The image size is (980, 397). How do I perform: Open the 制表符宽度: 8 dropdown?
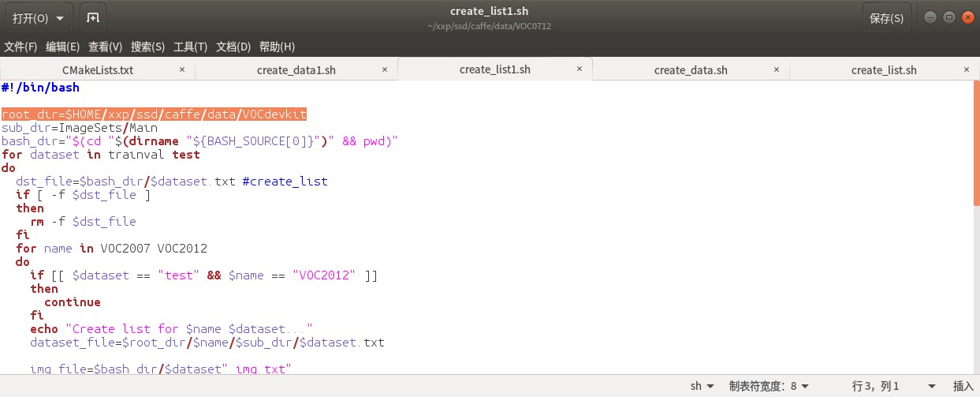[x=769, y=386]
